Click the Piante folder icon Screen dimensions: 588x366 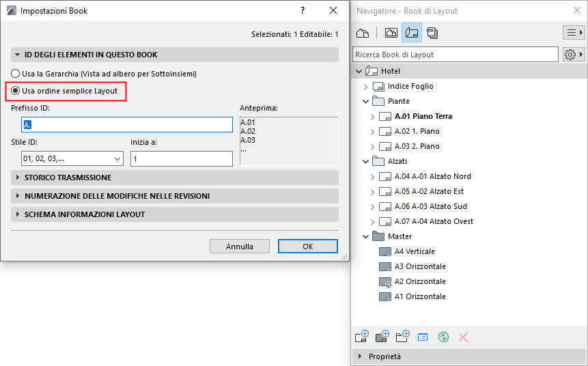point(378,101)
